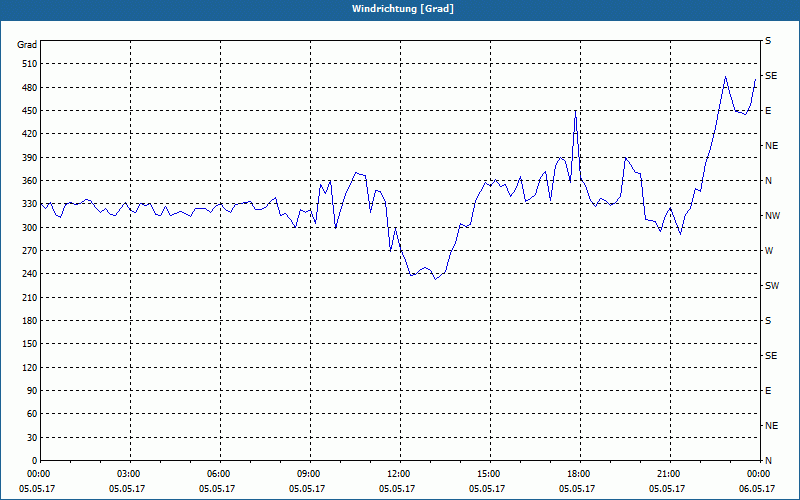Image resolution: width=800 pixels, height=500 pixels.
Task: Select the 270 tick label
Action: 29,251
